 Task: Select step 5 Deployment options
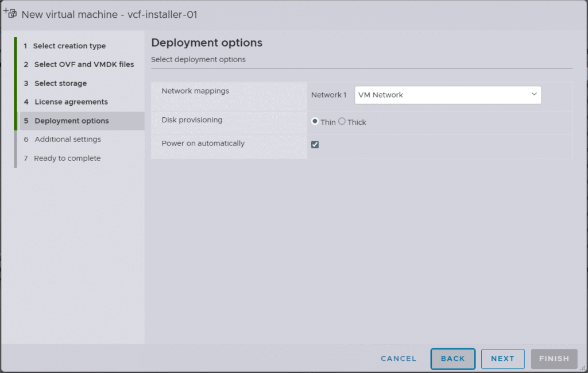(x=71, y=121)
